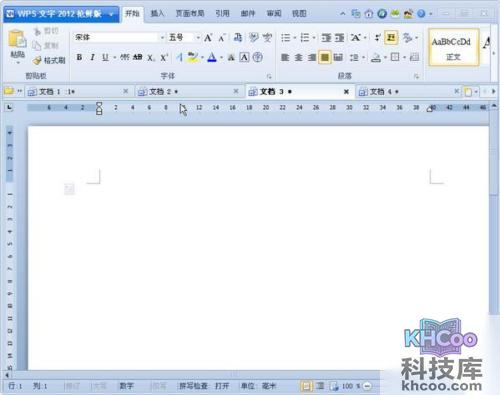
Task: Toggle Italic formatting
Action: tap(92, 57)
